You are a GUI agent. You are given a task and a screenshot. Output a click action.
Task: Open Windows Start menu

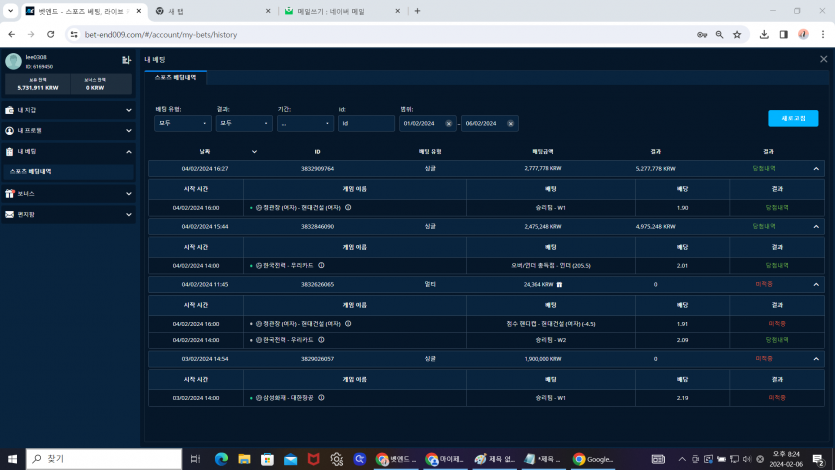click(12, 459)
